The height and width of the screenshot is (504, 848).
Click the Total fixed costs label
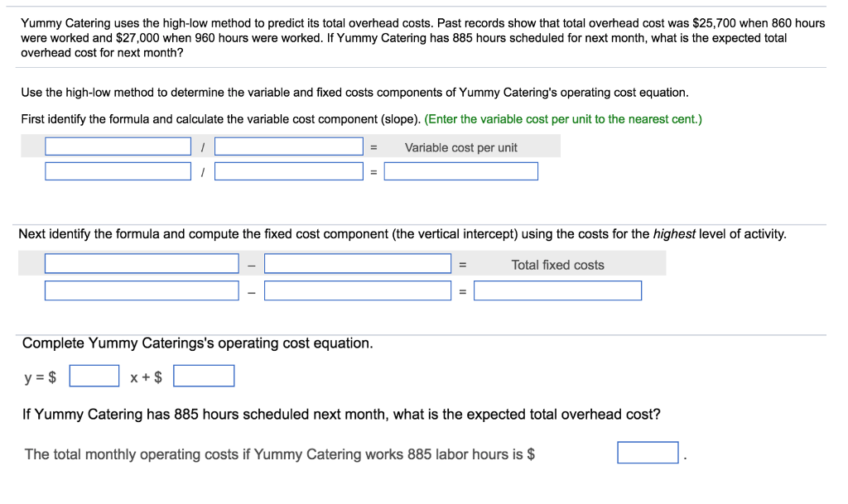click(556, 264)
